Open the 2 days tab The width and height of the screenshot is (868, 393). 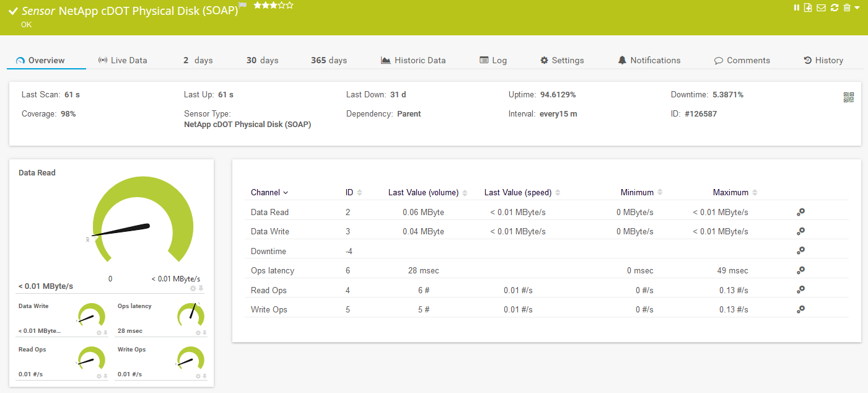click(198, 60)
